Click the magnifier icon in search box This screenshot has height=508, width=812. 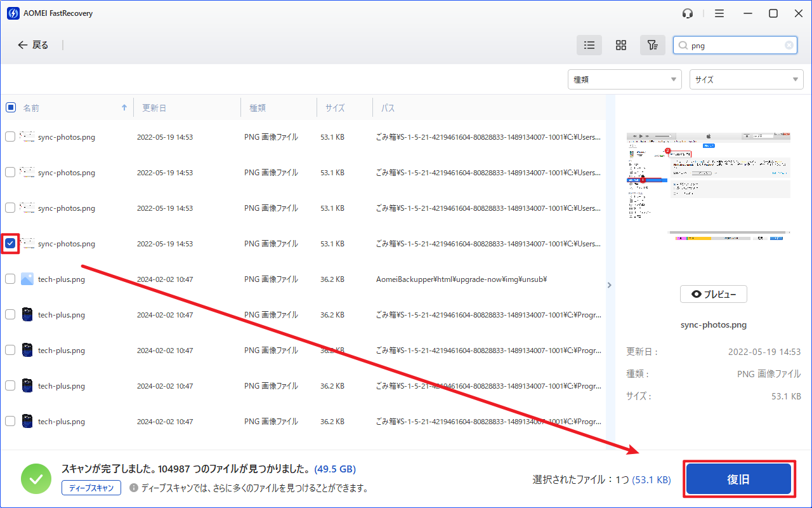point(683,46)
